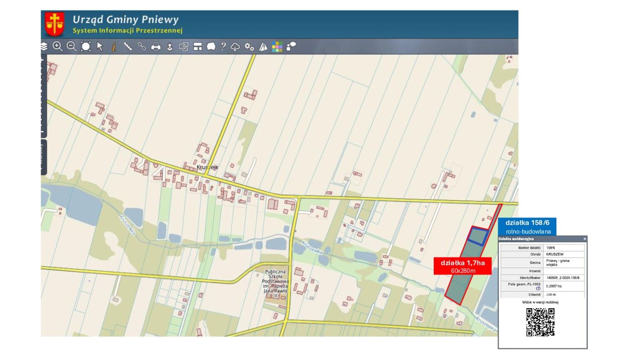Select the Numer działki value 158/6
This screenshot has width=644, height=362.
550,248
